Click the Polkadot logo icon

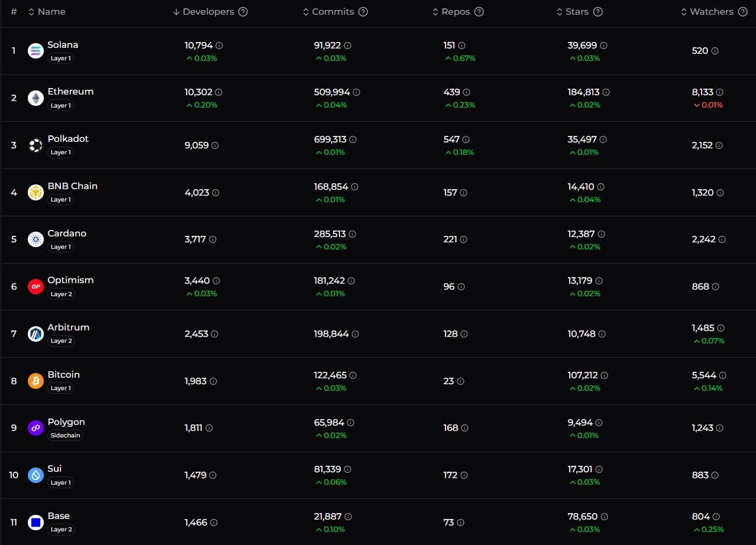pyautogui.click(x=35, y=145)
